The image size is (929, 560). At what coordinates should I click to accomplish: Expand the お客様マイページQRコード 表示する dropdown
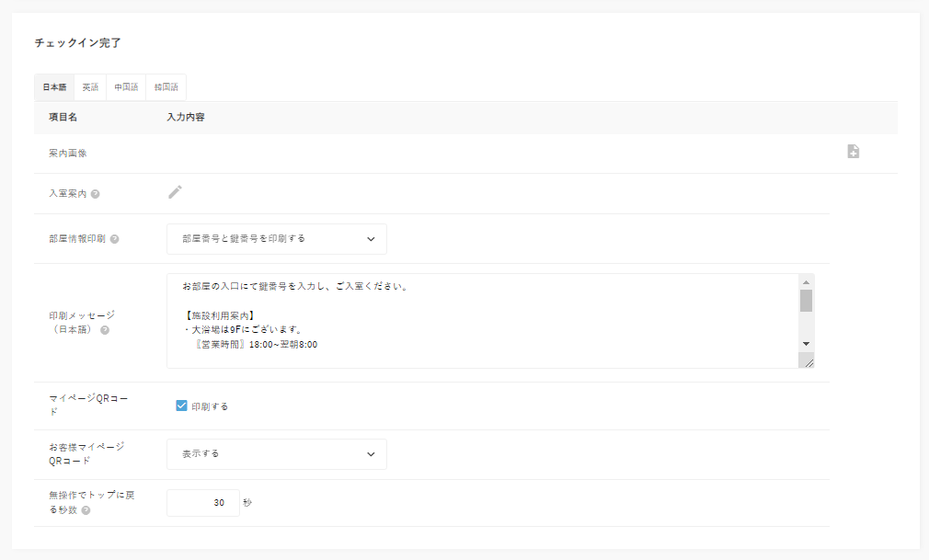[276, 454]
